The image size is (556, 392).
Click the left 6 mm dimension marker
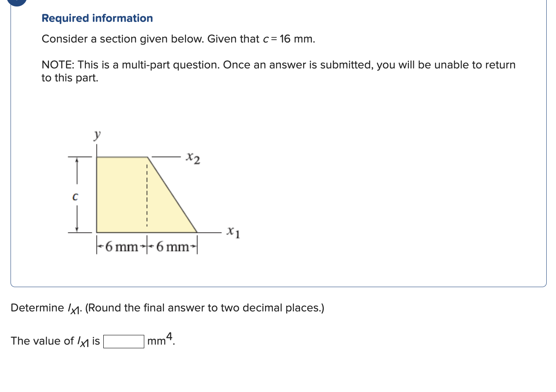(120, 246)
